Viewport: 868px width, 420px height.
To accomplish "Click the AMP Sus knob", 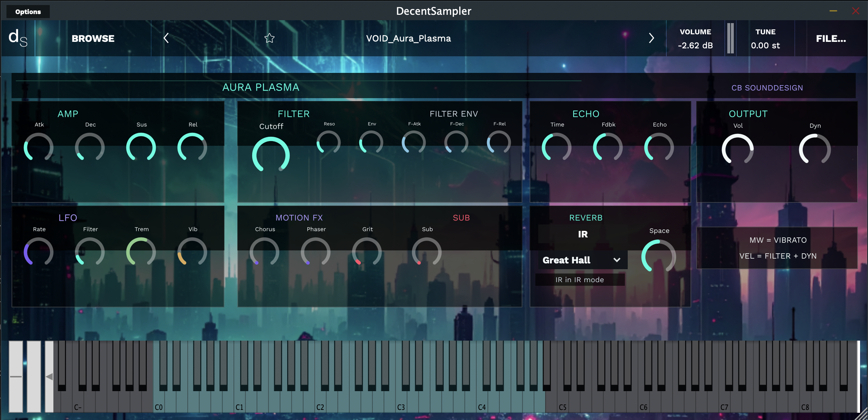I will (141, 147).
